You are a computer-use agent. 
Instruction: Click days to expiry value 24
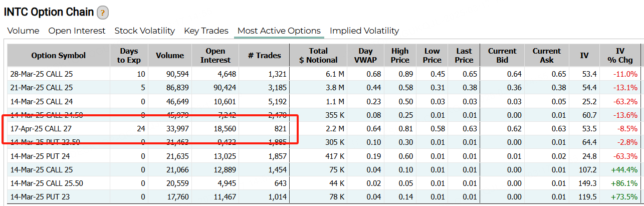coord(140,129)
